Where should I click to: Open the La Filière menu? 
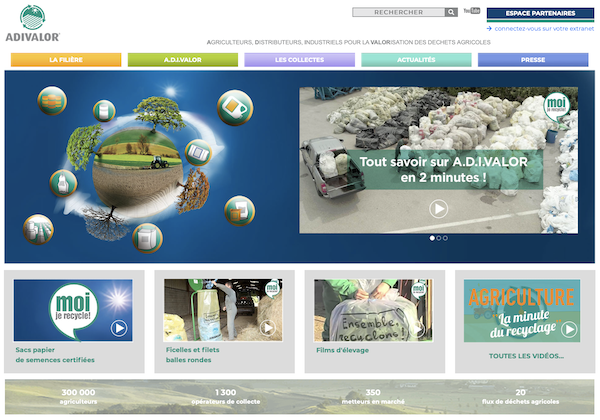click(66, 60)
